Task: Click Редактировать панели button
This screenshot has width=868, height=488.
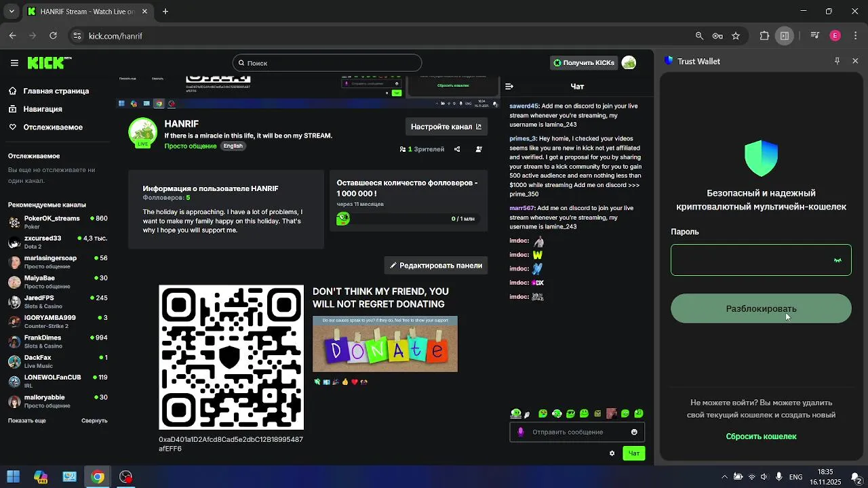Action: pos(435,266)
